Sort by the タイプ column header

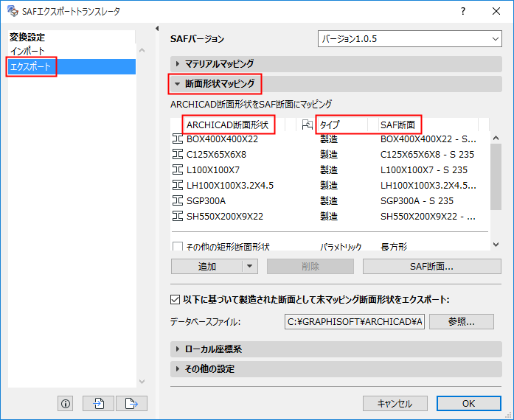[330, 125]
